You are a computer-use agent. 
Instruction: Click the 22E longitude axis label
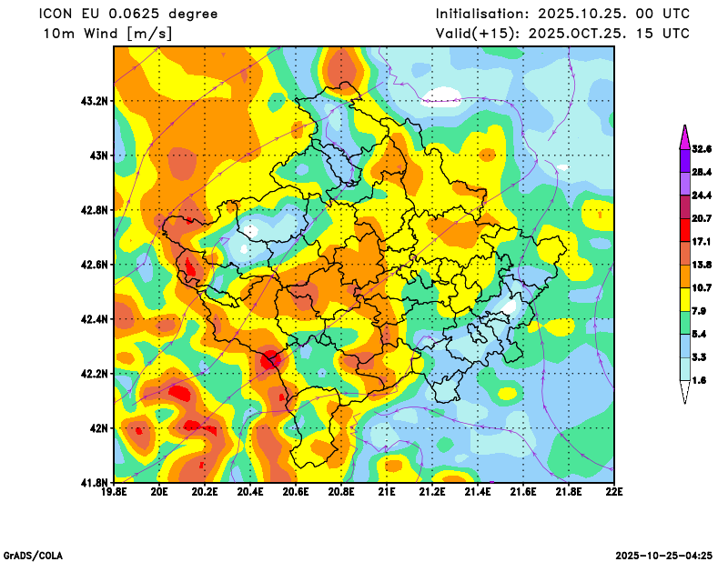click(614, 493)
